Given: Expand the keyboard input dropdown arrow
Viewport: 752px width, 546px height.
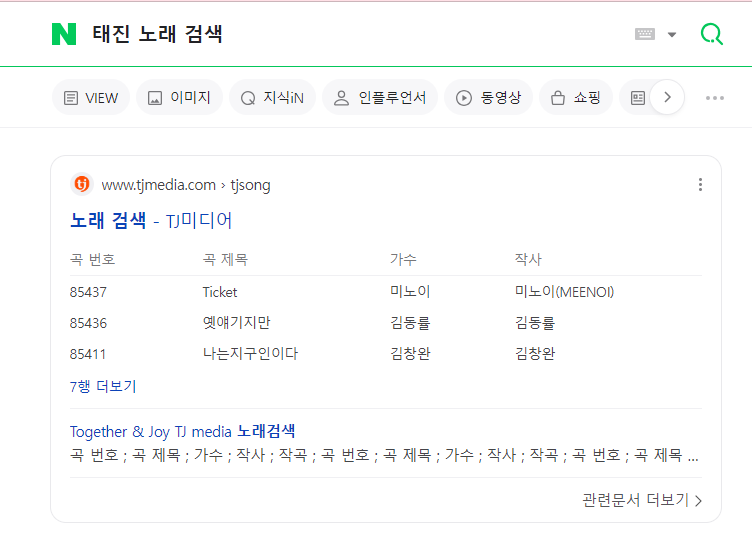Looking at the screenshot, I should (672, 35).
